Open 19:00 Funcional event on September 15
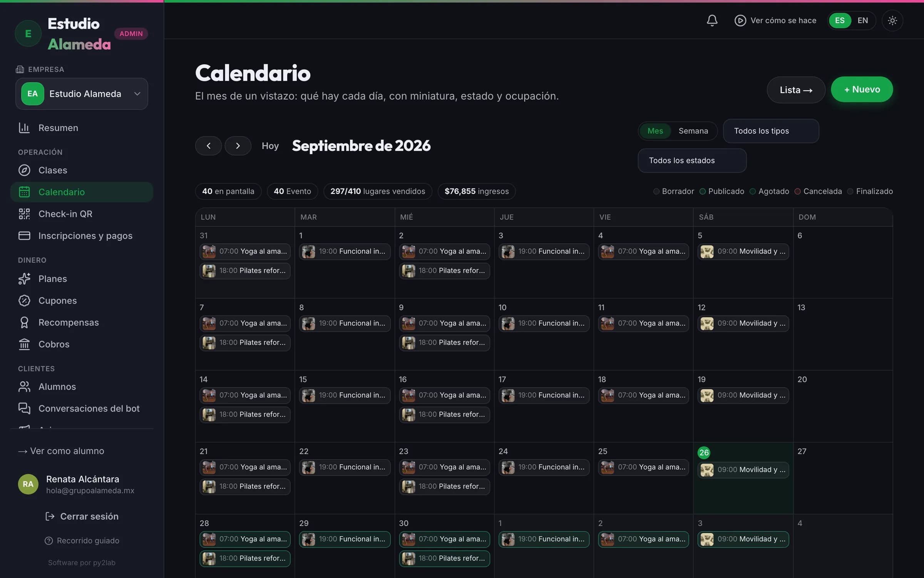 point(345,395)
